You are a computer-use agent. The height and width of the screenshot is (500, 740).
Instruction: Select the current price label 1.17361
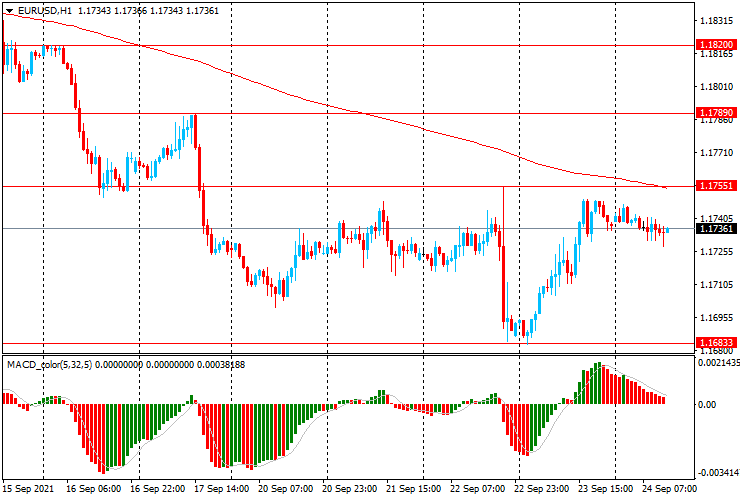click(x=716, y=229)
